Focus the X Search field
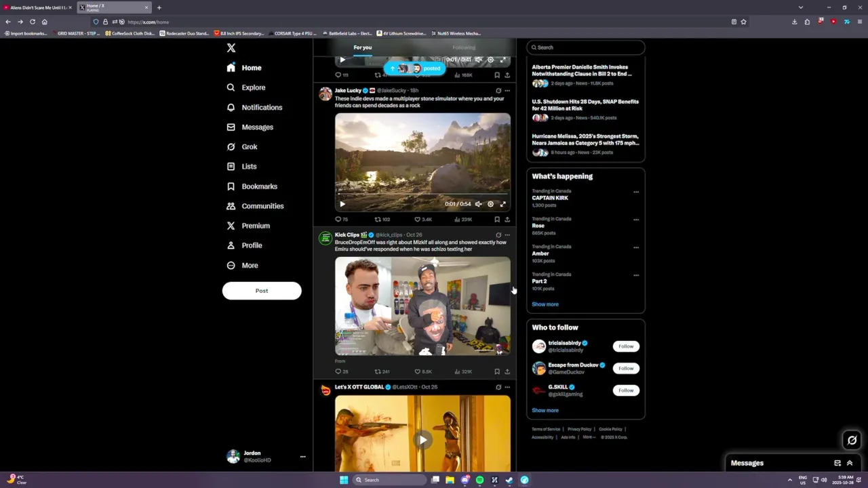The width and height of the screenshot is (868, 488). click(x=585, y=47)
